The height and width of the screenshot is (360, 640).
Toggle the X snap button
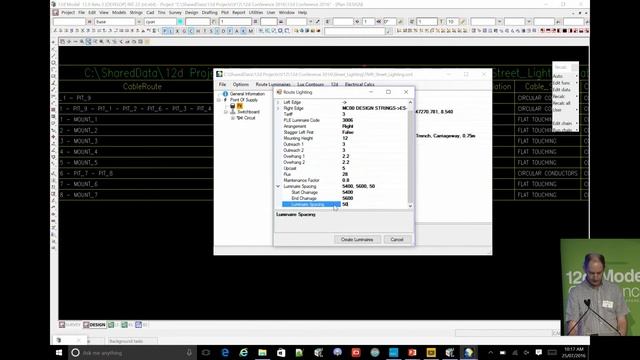177,31
